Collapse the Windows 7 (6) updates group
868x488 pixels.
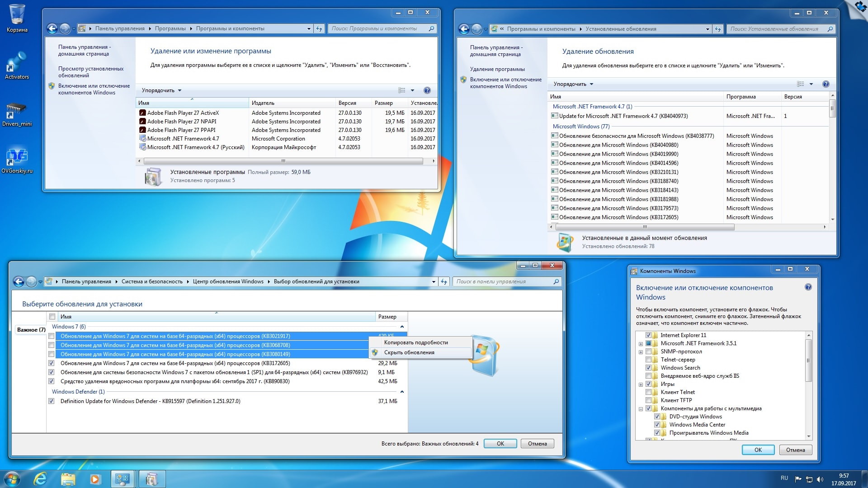[x=402, y=327]
